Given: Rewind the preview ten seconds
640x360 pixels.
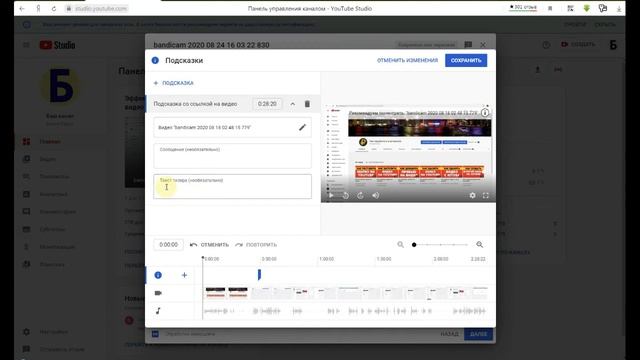Looking at the screenshot, I should [346, 196].
